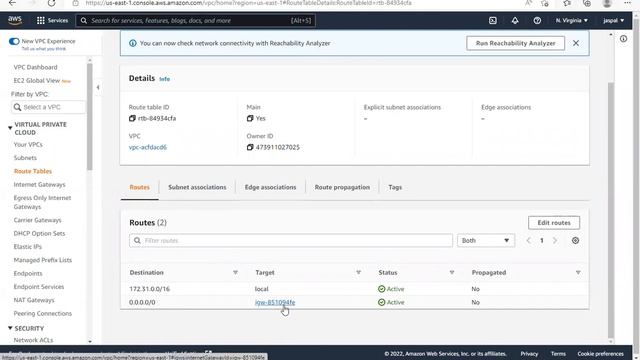Open Your VPCs in sidebar
The height and width of the screenshot is (360, 640).
28,144
